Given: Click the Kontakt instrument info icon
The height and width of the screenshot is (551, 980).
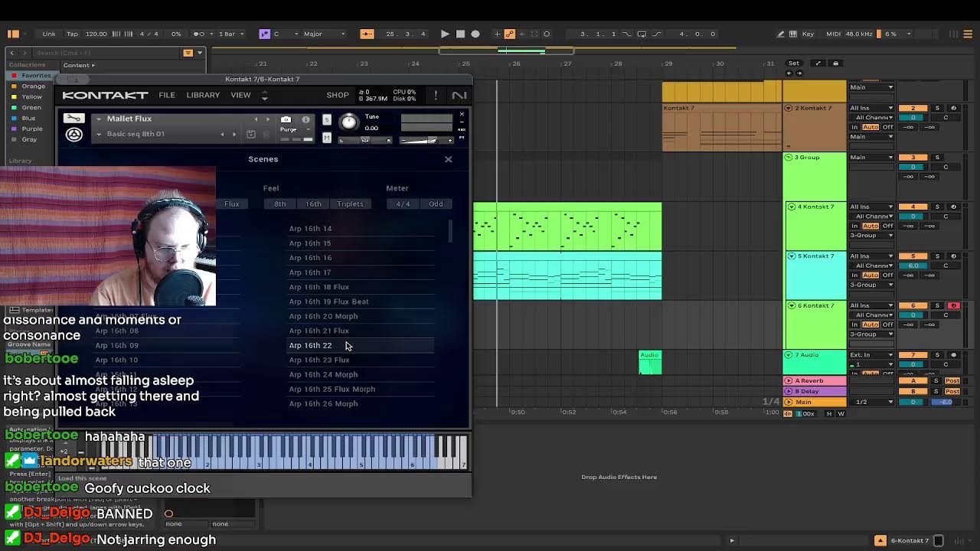Looking at the screenshot, I should coord(305,119).
